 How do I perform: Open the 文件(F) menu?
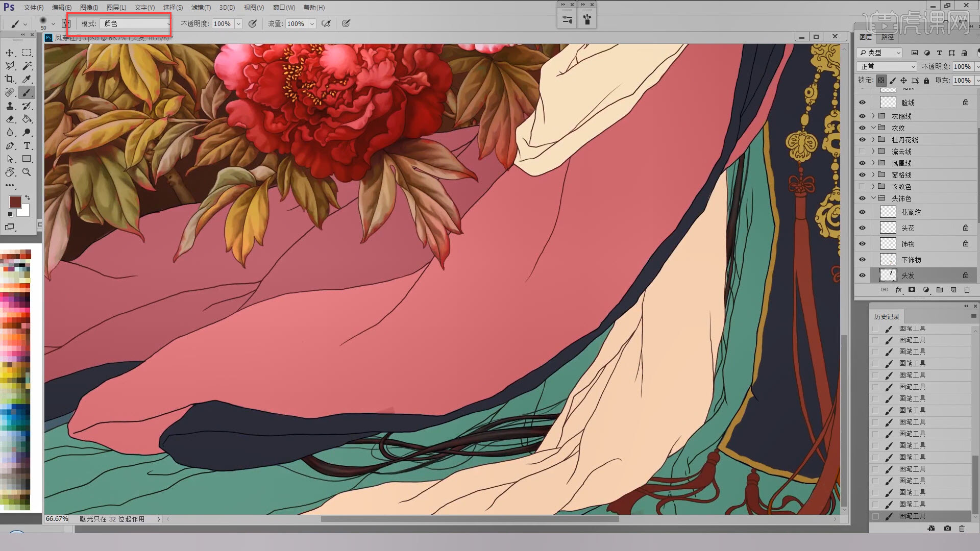point(34,7)
